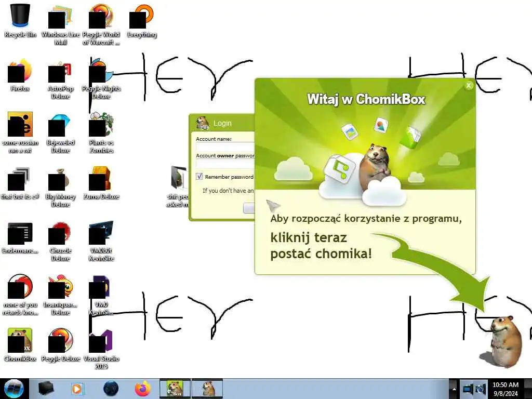
Task: Open VM0B0t KevinSite desktop icon
Action: pos(101,241)
